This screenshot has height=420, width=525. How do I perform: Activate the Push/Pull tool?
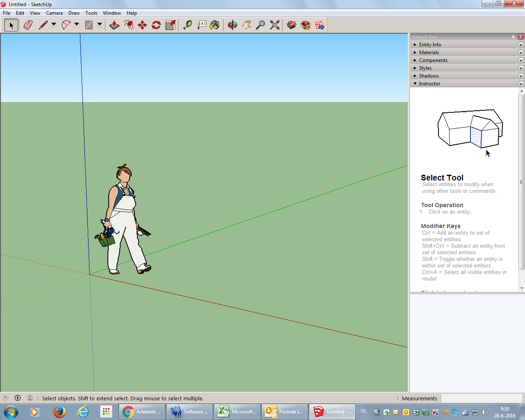(114, 25)
